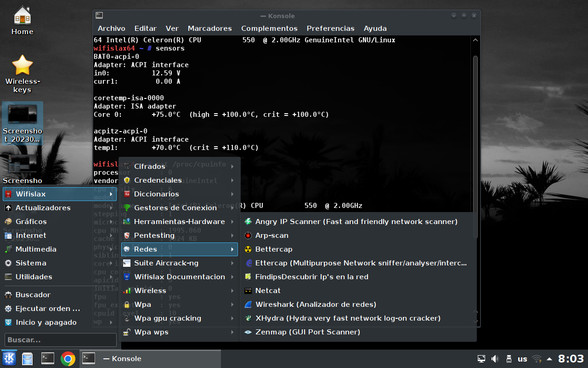Click the 'coretemp-isa-0000' terminal line

(x=129, y=98)
